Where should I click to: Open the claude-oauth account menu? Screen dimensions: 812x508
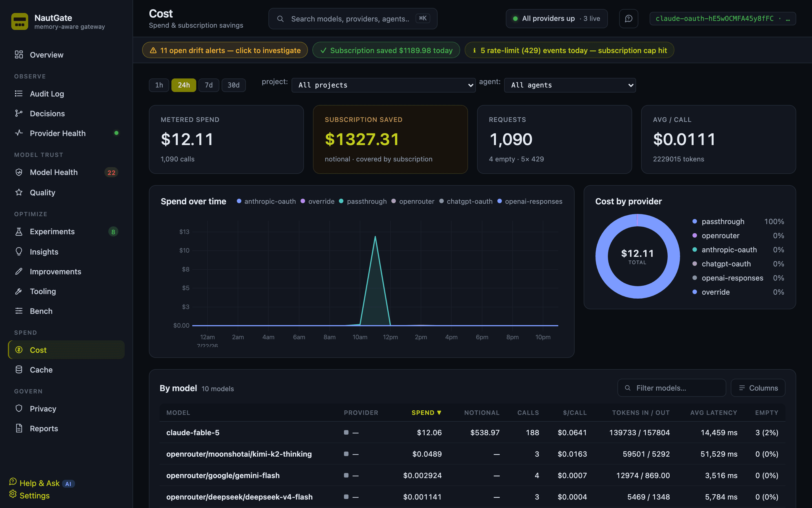click(x=723, y=18)
